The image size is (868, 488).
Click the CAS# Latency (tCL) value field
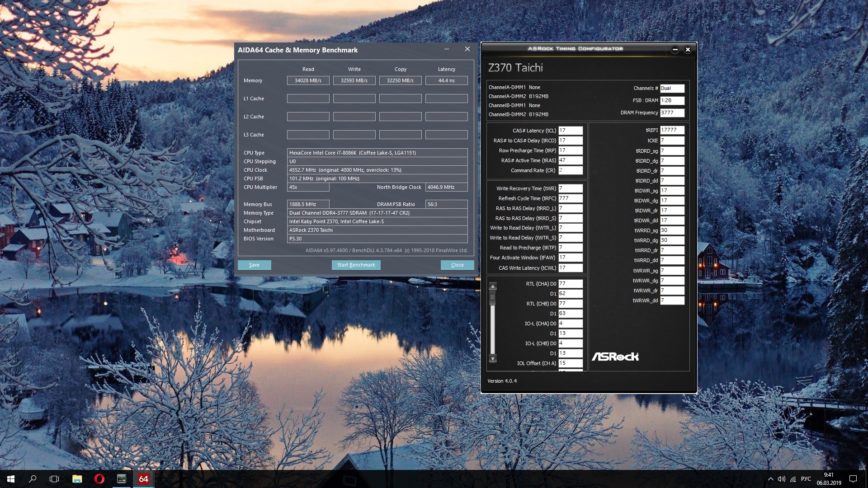click(x=570, y=131)
